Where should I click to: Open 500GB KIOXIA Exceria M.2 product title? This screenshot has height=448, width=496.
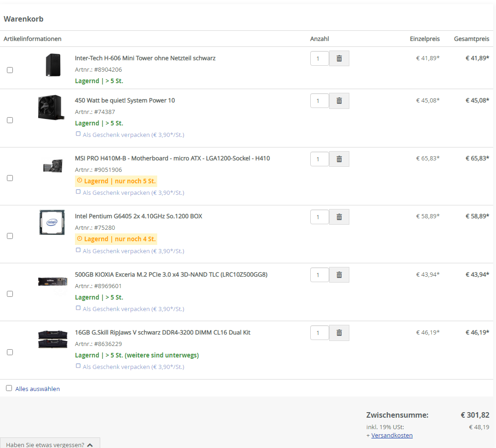coord(171,274)
